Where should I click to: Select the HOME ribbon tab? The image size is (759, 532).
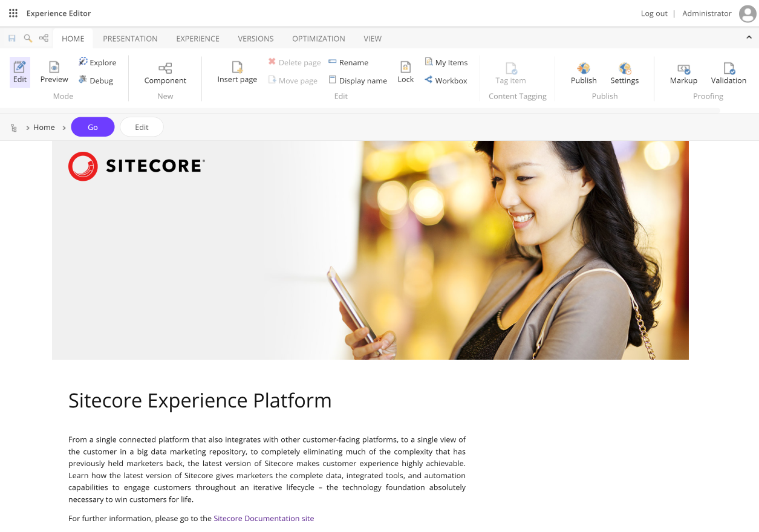pyautogui.click(x=73, y=39)
